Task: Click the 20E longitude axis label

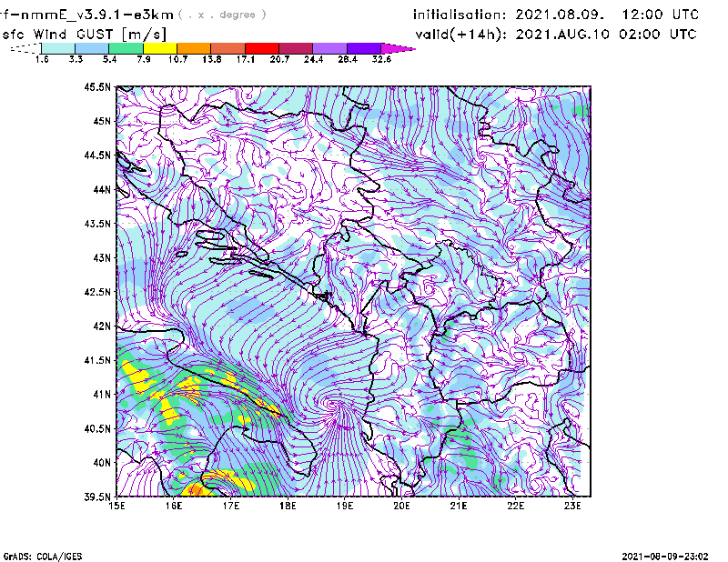Action: click(401, 506)
